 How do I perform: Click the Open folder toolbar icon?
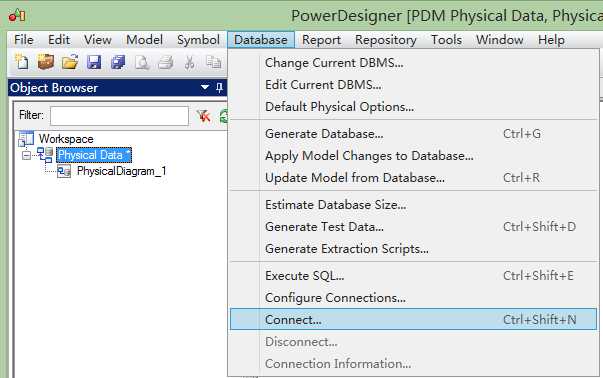pos(70,62)
